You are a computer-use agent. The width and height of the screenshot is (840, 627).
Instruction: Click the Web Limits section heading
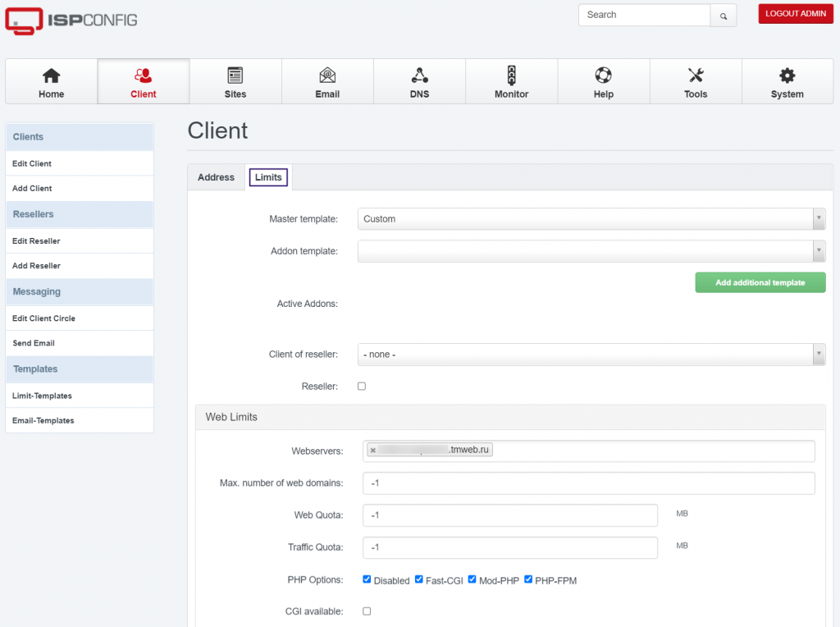click(x=231, y=417)
